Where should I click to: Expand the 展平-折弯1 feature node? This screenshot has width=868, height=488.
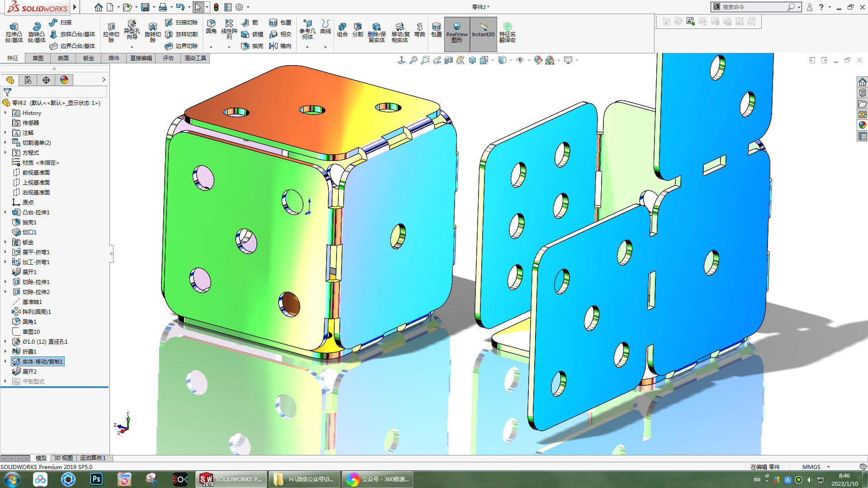point(5,252)
